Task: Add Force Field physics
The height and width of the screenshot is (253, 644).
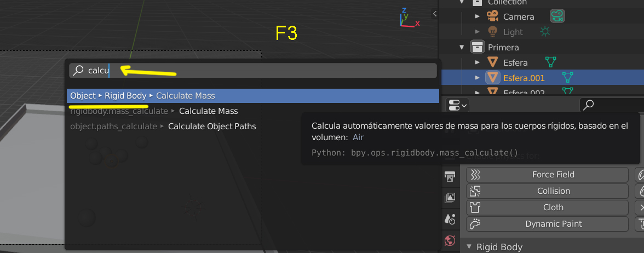Action: pyautogui.click(x=547, y=175)
